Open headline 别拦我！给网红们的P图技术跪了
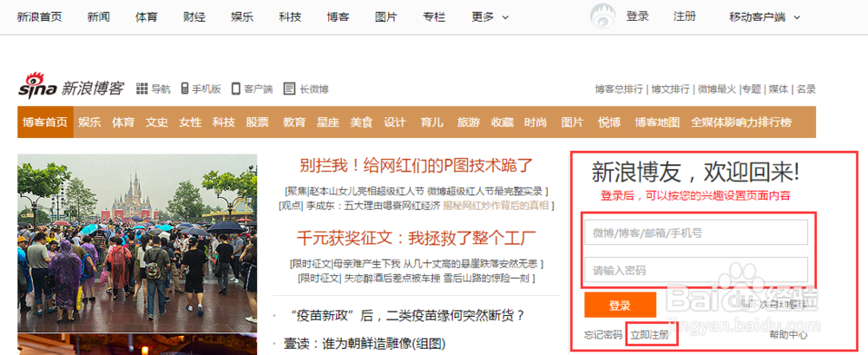Viewport: 868px width, 355px height. pos(416,165)
